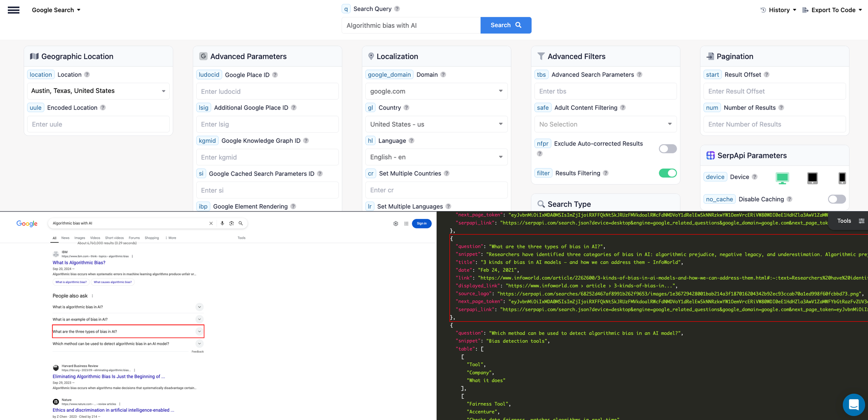The image size is (868, 420).
Task: Click the Enter Number of Results field
Action: coord(774,124)
